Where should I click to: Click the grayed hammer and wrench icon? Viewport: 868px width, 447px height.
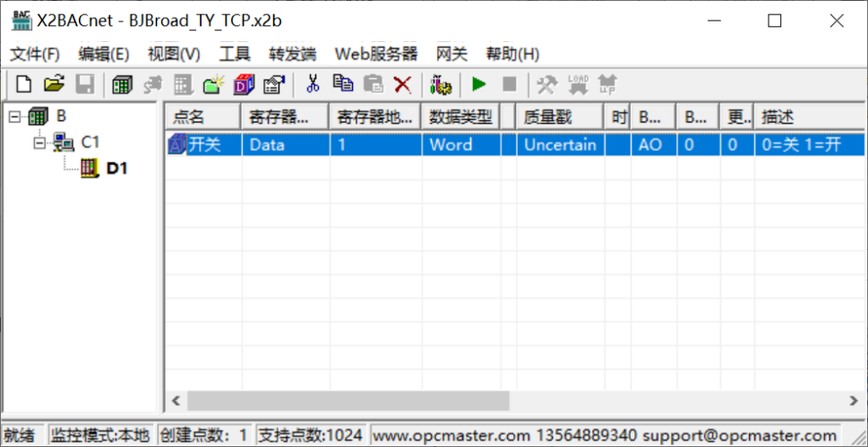coord(548,85)
